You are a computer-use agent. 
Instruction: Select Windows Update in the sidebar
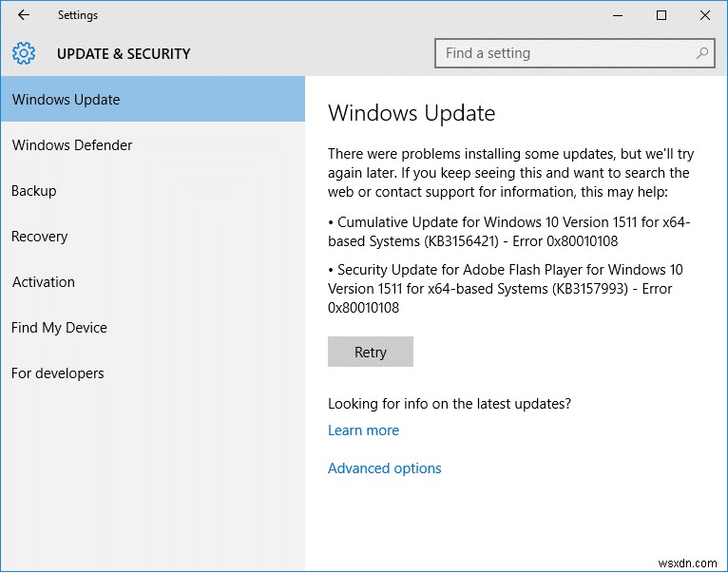(67, 100)
